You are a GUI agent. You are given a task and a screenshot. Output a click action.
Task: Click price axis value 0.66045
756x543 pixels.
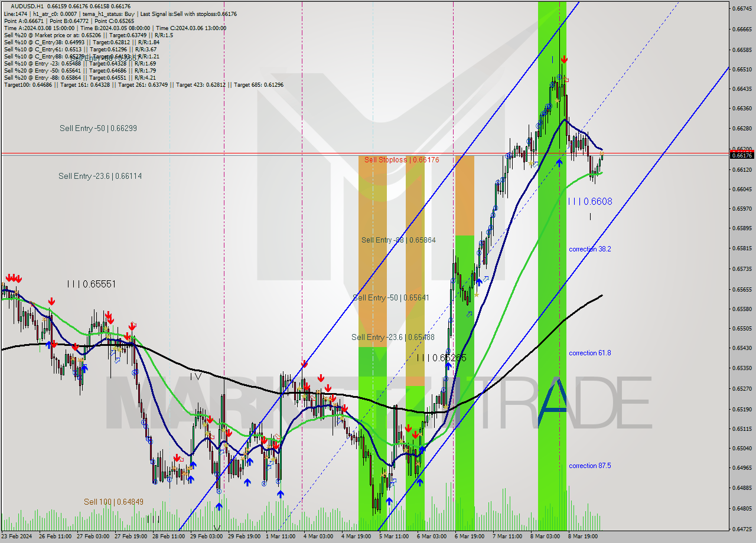coord(742,189)
